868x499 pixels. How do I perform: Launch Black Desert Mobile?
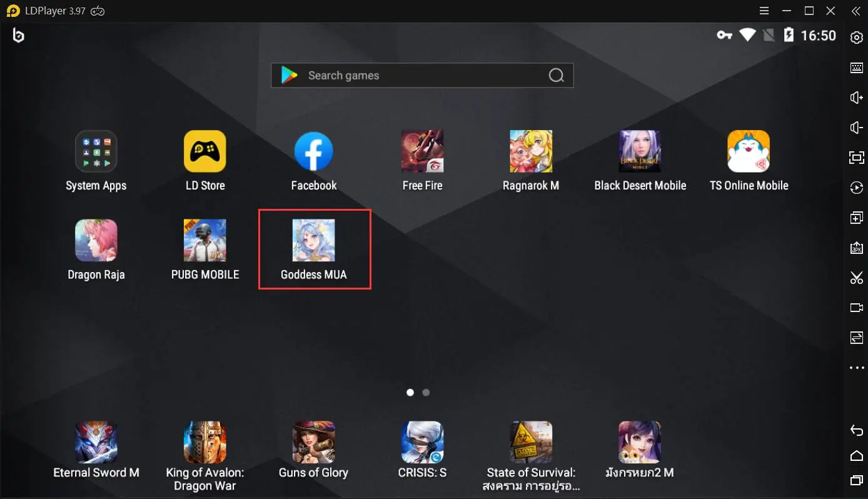(x=640, y=151)
